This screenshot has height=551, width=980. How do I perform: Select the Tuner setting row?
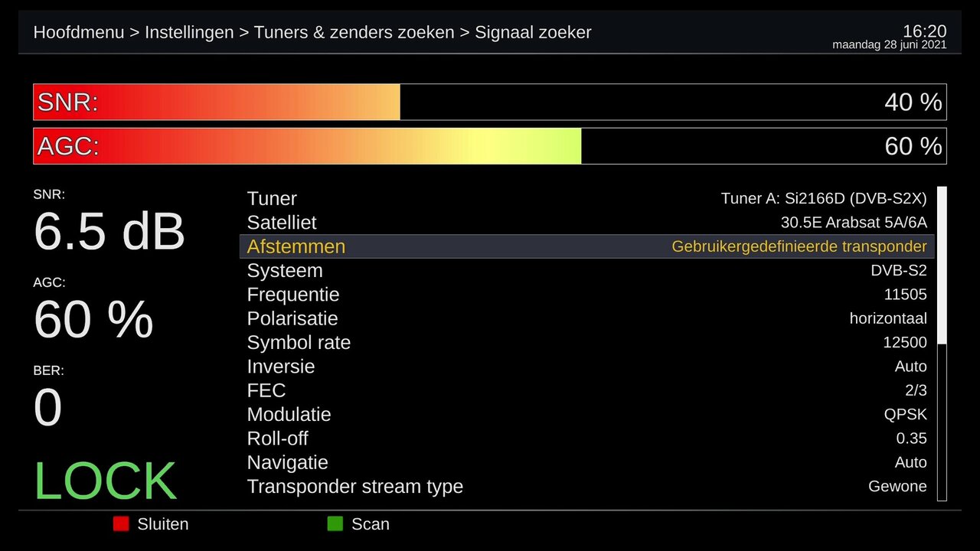click(x=586, y=199)
